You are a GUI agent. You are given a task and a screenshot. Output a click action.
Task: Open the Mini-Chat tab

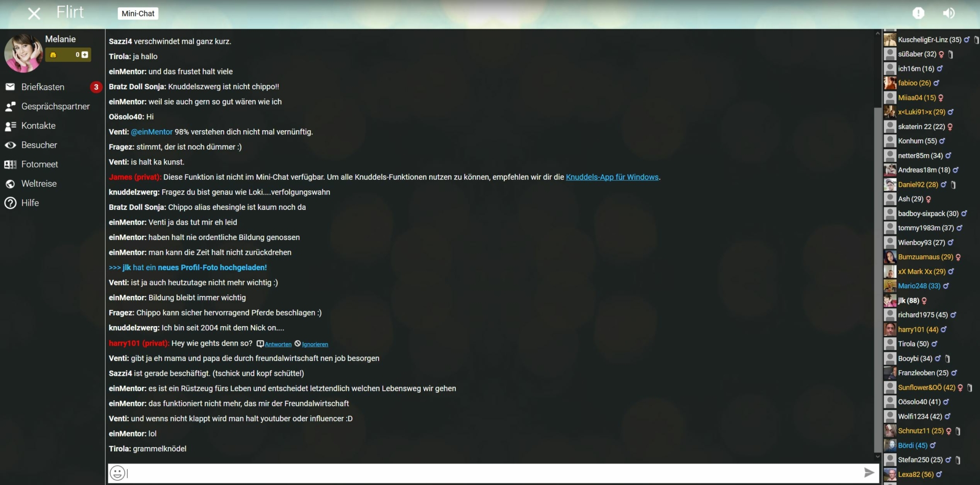pos(138,14)
